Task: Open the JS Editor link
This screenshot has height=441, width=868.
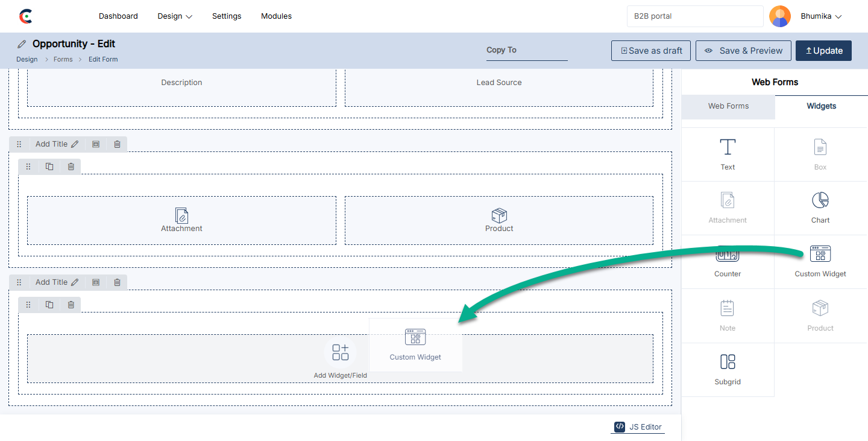Action: (638, 427)
